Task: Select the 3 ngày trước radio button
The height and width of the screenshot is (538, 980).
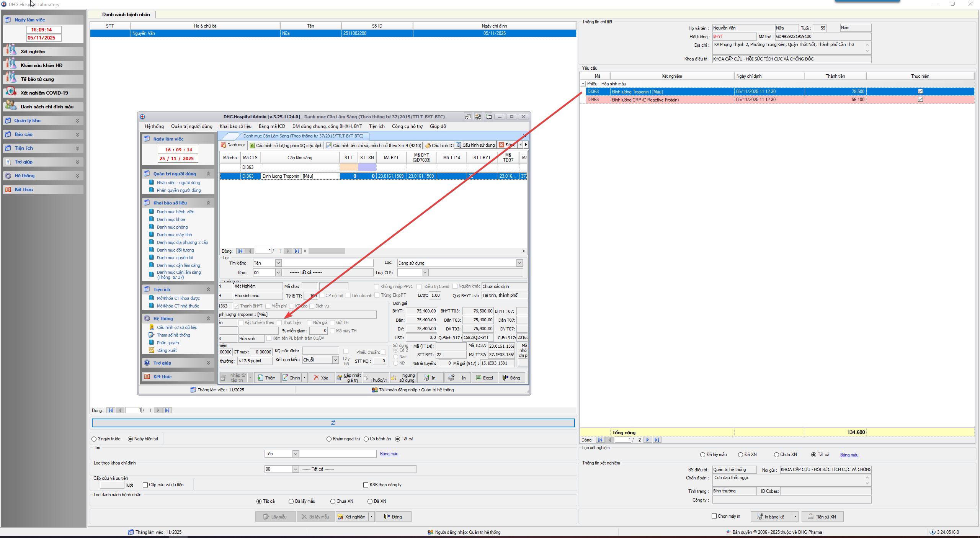Action: pyautogui.click(x=94, y=439)
